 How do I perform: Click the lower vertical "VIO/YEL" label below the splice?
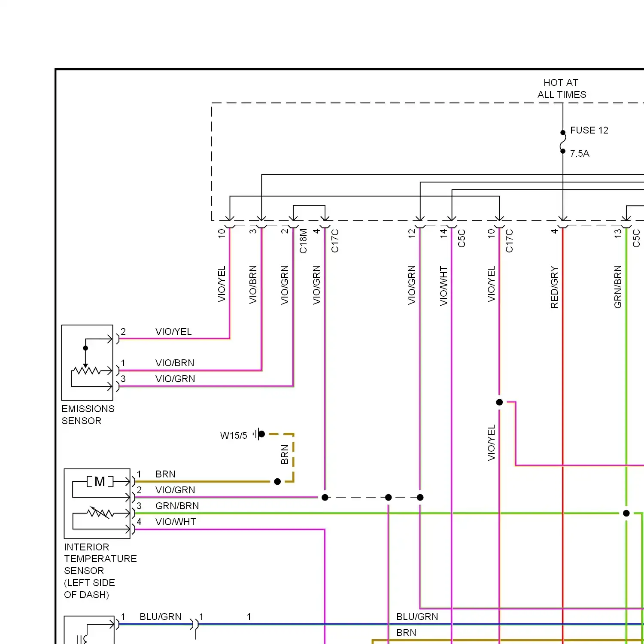pyautogui.click(x=491, y=443)
